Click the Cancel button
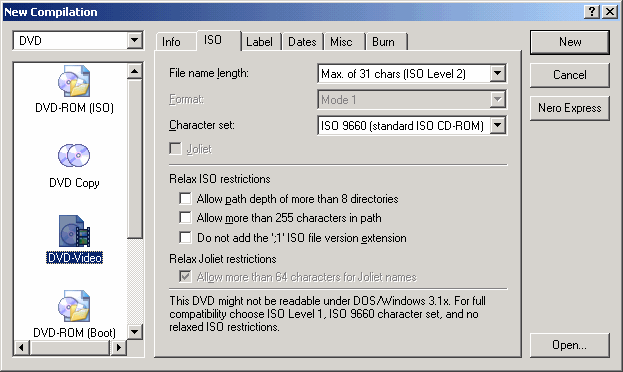This screenshot has height=372, width=623. coord(570,75)
